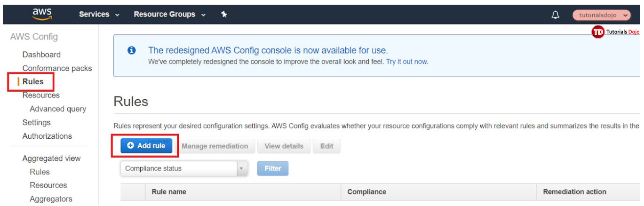Open Aggregators under Aggregated view

[51, 199]
